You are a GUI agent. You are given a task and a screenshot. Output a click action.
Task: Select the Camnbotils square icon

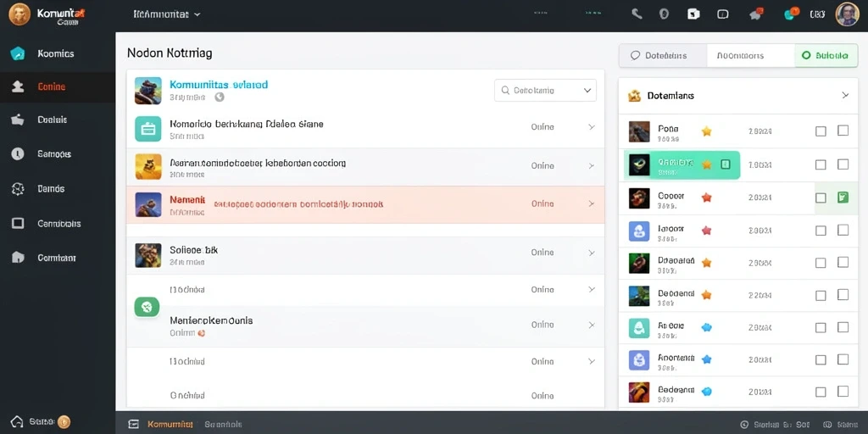coord(18,224)
